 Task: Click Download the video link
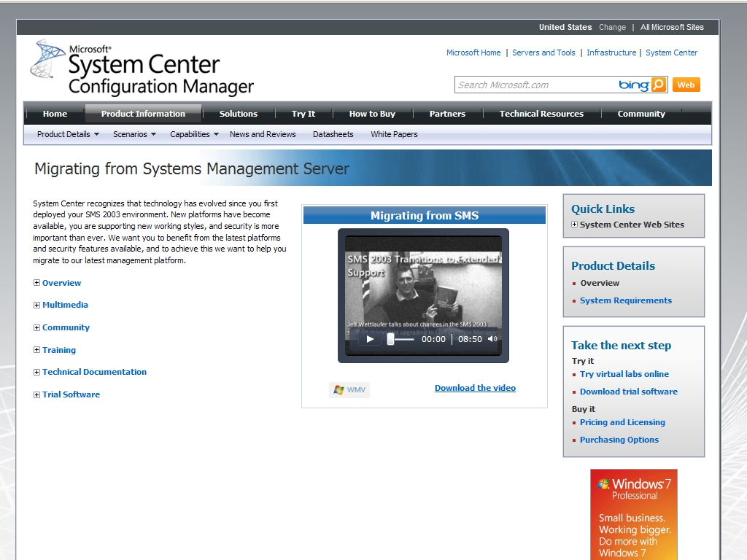475,388
